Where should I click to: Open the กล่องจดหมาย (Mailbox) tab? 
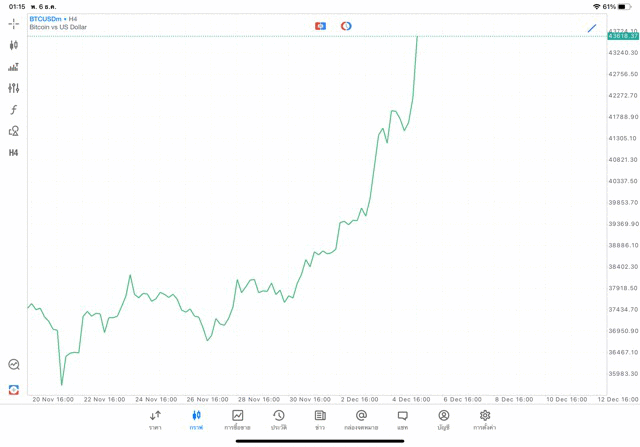361,419
